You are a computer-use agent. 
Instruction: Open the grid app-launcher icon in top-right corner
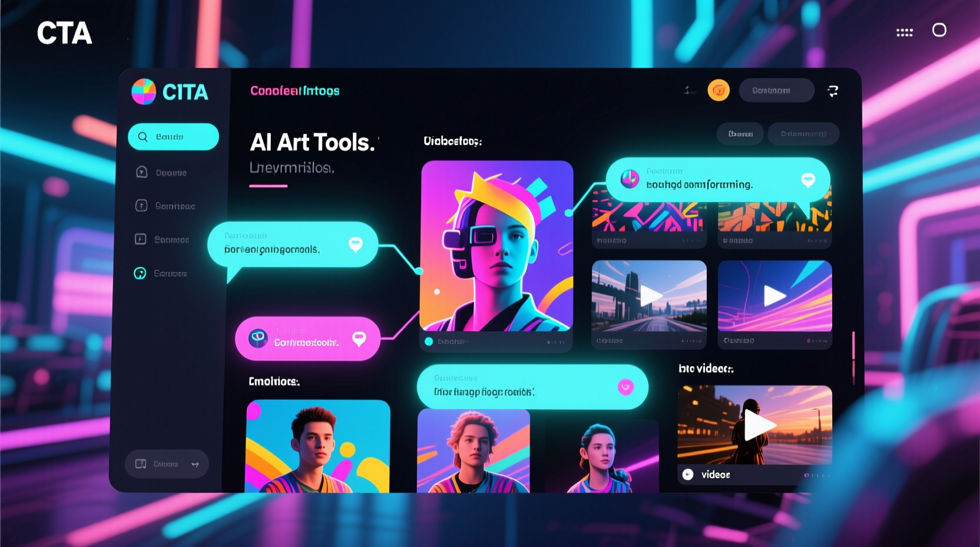point(905,31)
